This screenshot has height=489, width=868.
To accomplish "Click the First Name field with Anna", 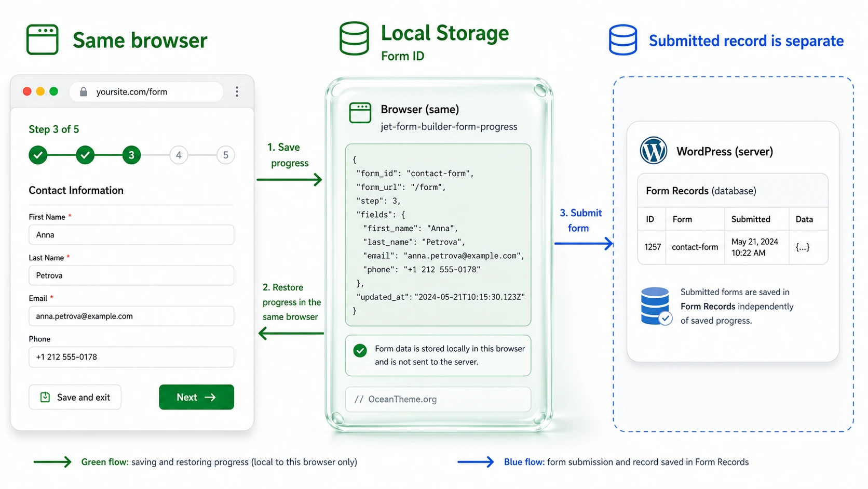I will click(131, 235).
